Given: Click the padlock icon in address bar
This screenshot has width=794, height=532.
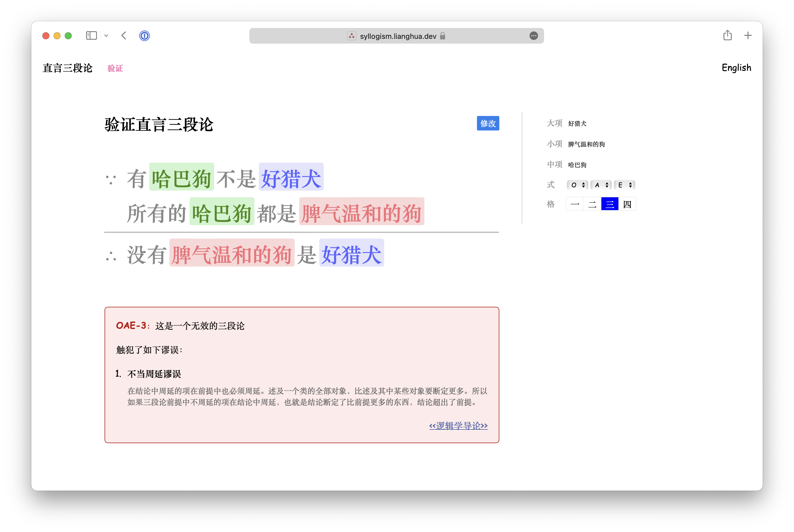Looking at the screenshot, I should [x=442, y=36].
